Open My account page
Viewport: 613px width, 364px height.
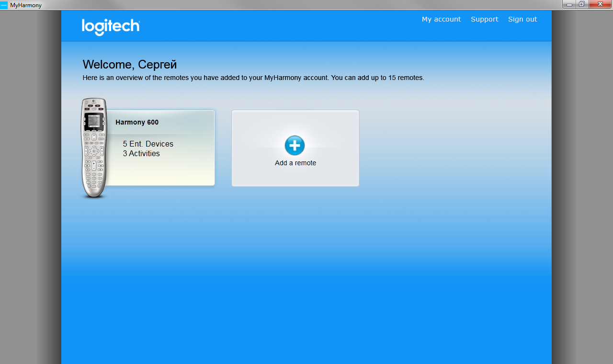[441, 19]
